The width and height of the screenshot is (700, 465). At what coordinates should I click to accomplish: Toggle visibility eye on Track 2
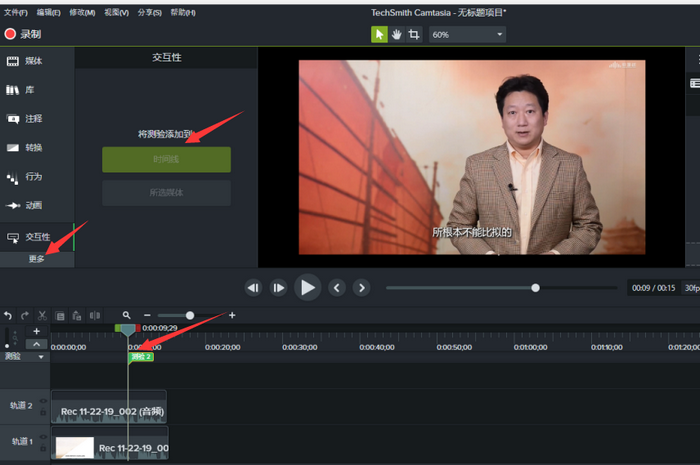[x=43, y=401]
